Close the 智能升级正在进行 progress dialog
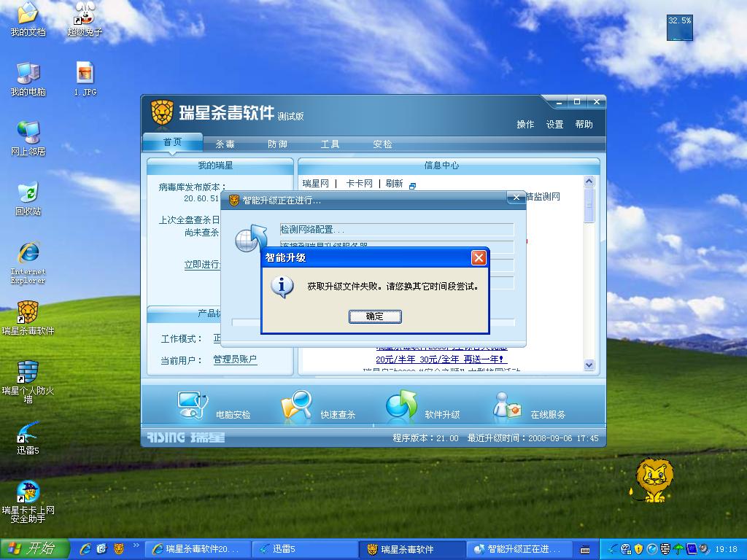This screenshot has width=747, height=560. coord(516,197)
